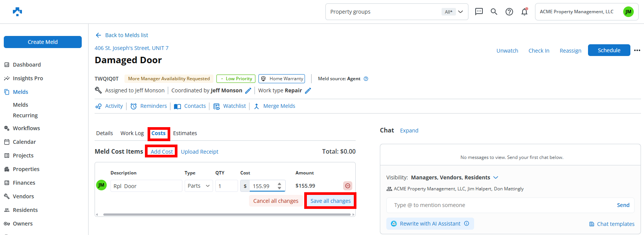Open the help question mark icon
The width and height of the screenshot is (644, 235).
click(509, 12)
